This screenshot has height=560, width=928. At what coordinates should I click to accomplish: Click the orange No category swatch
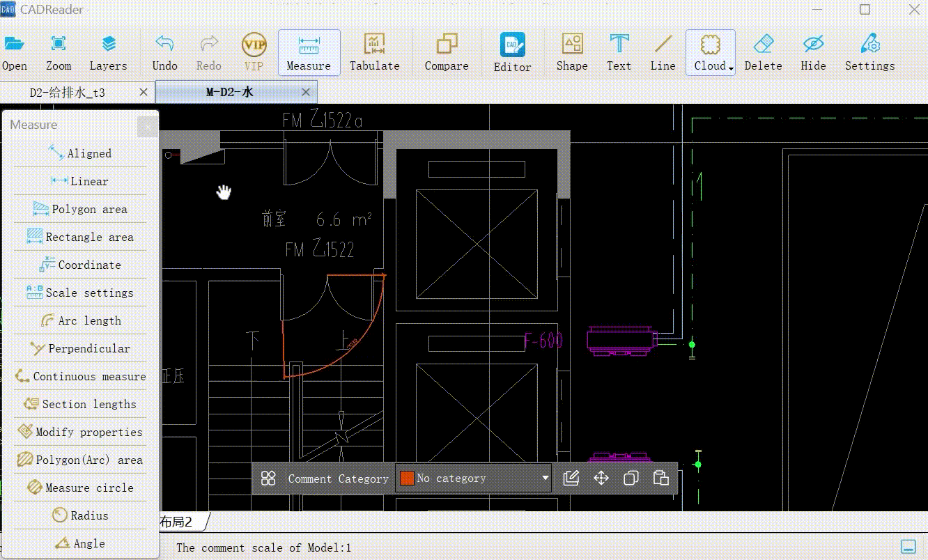(x=407, y=479)
